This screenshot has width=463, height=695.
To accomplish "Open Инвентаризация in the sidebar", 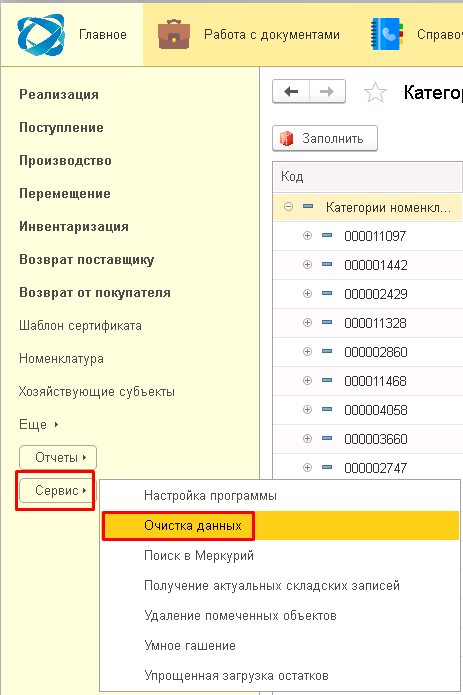I will [x=74, y=226].
